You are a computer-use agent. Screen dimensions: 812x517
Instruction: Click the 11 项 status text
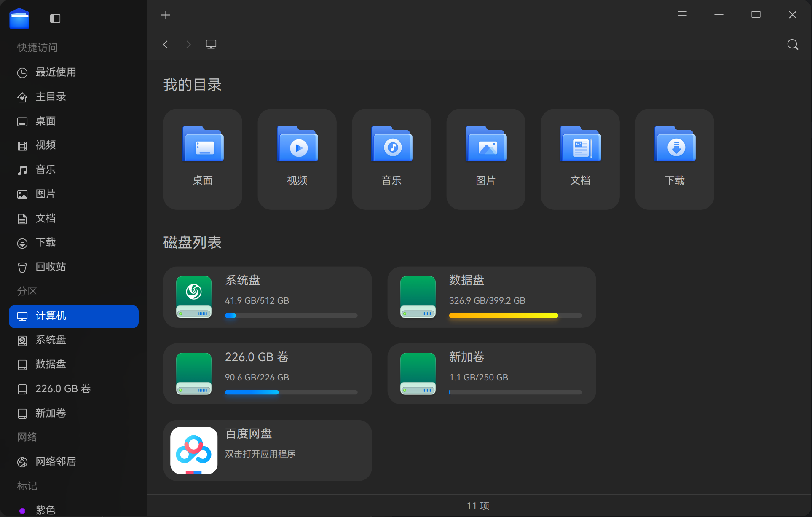coord(478,506)
